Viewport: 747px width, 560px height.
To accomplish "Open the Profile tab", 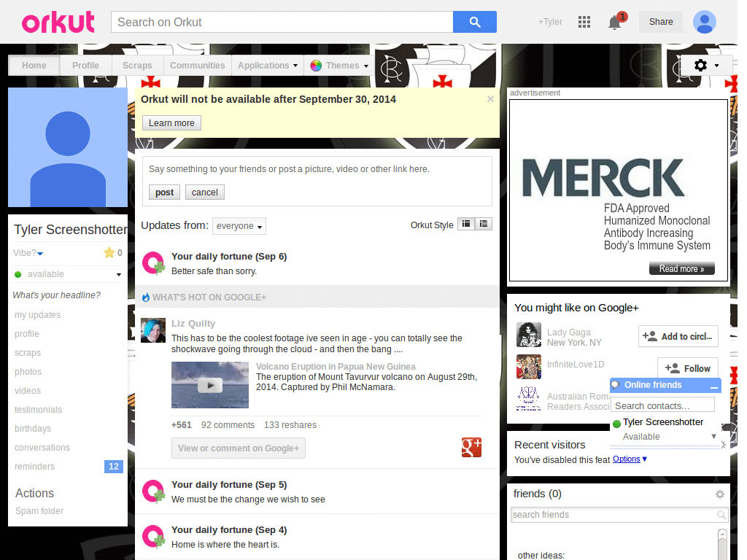I will pyautogui.click(x=86, y=66).
